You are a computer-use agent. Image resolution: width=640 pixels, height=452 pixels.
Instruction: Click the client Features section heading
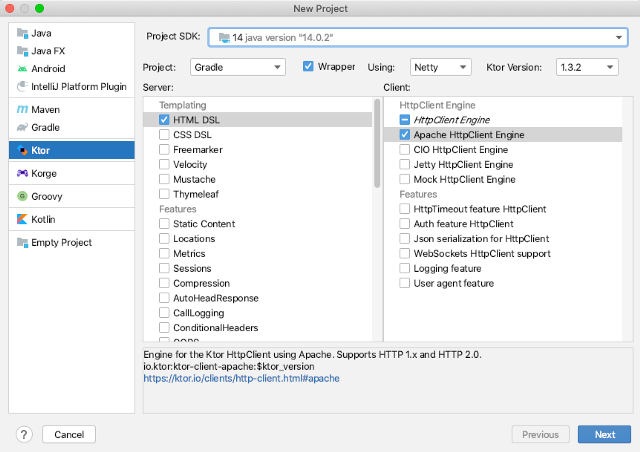[x=418, y=194]
